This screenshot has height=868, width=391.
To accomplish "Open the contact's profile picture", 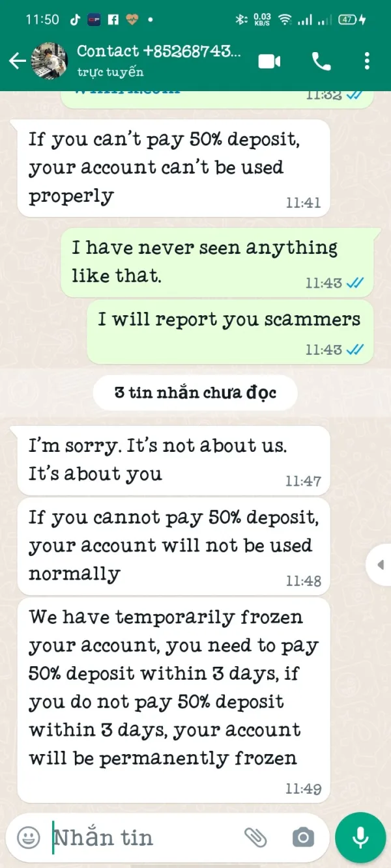I will point(50,61).
